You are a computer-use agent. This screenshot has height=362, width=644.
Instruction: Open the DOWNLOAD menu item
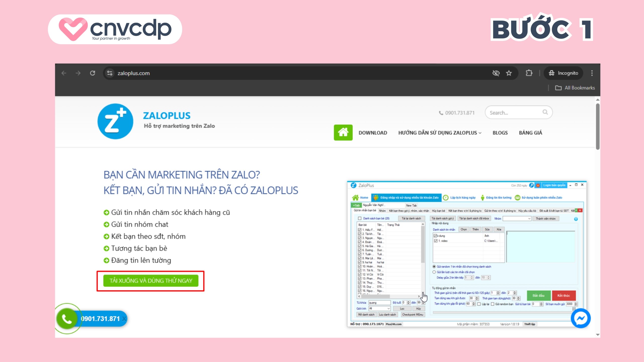coord(373,133)
